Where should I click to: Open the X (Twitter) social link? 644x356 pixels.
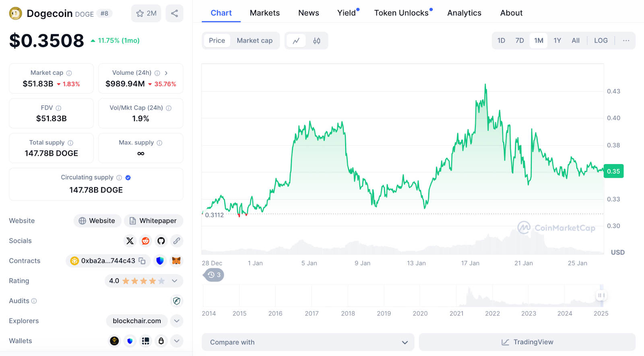130,241
